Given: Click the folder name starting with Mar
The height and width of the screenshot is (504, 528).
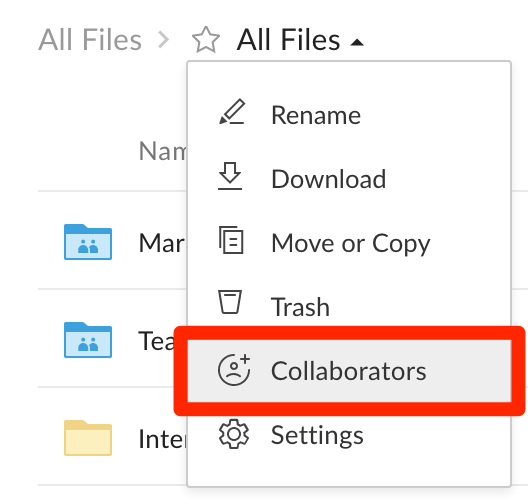Looking at the screenshot, I should [162, 243].
